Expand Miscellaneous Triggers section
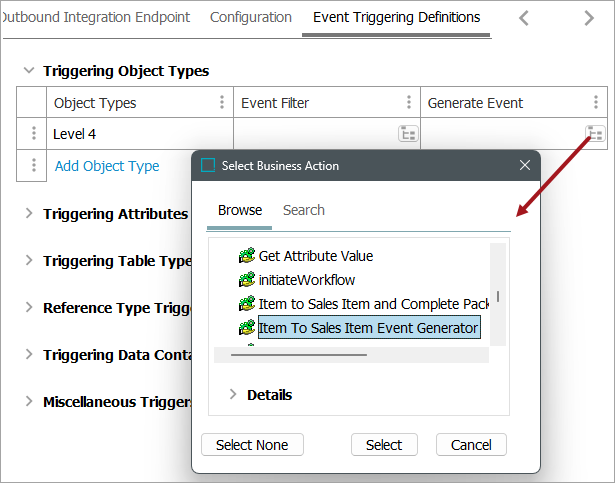615x483 pixels. [x=28, y=402]
